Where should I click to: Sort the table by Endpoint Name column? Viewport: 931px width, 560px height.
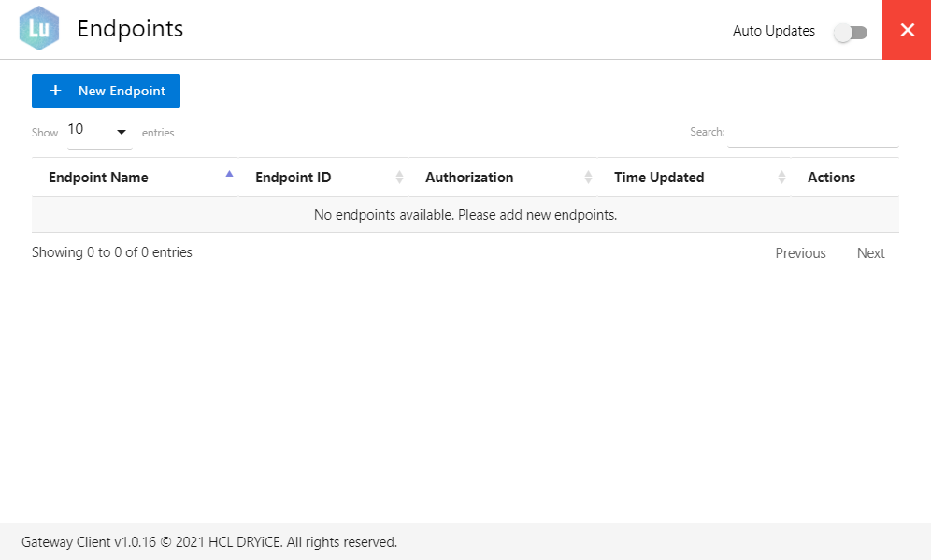click(x=98, y=177)
